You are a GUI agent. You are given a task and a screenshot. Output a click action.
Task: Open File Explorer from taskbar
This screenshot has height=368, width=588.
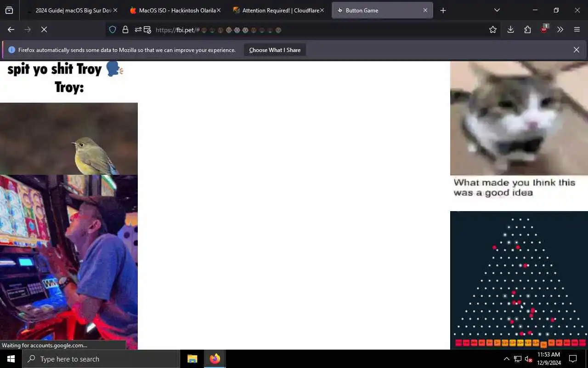pyautogui.click(x=192, y=359)
